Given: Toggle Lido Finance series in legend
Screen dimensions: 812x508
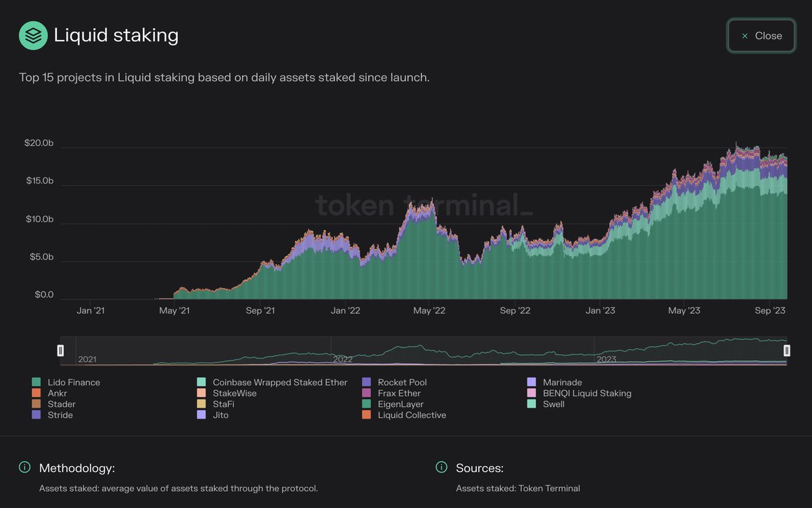Looking at the screenshot, I should coord(66,382).
